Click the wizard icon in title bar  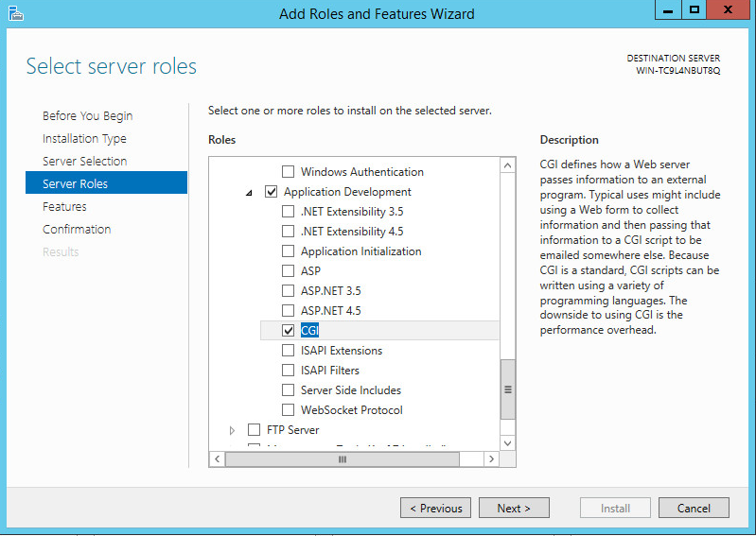16,13
